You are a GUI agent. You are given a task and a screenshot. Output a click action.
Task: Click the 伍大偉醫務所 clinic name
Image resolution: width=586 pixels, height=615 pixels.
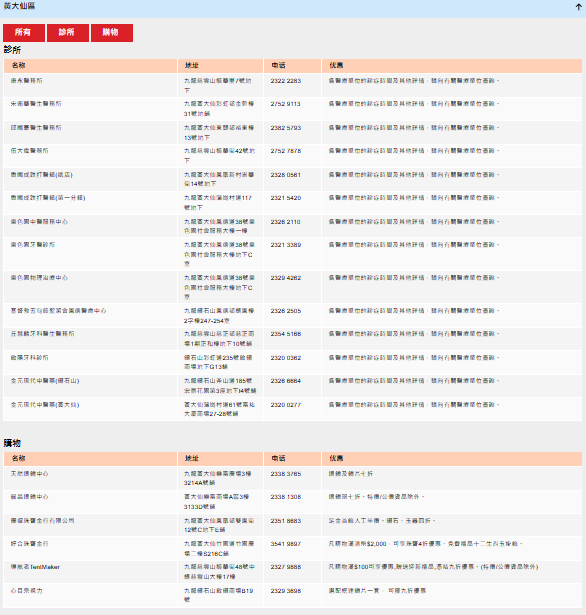point(29,151)
